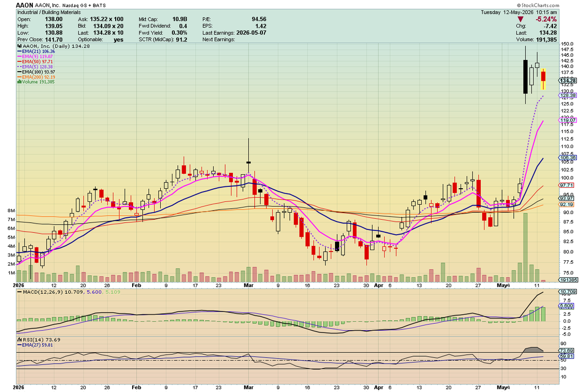Click the 'May4' label on price chart axis

[x=504, y=286]
